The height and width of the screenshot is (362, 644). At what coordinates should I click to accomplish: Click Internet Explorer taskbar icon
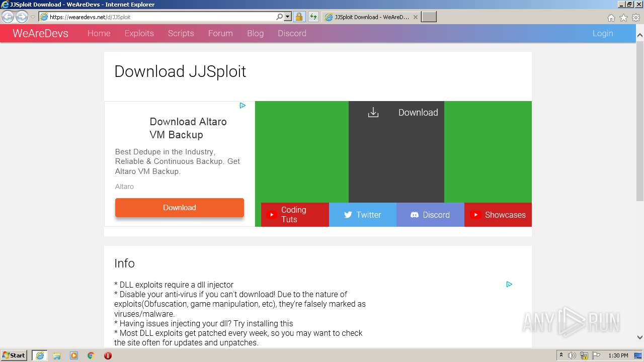click(40, 355)
